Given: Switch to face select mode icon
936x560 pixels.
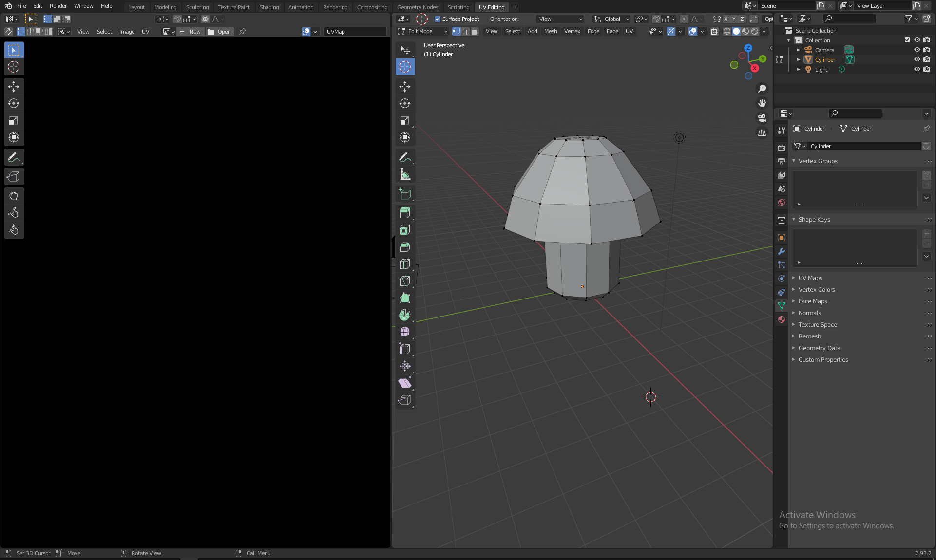Looking at the screenshot, I should pos(475,31).
